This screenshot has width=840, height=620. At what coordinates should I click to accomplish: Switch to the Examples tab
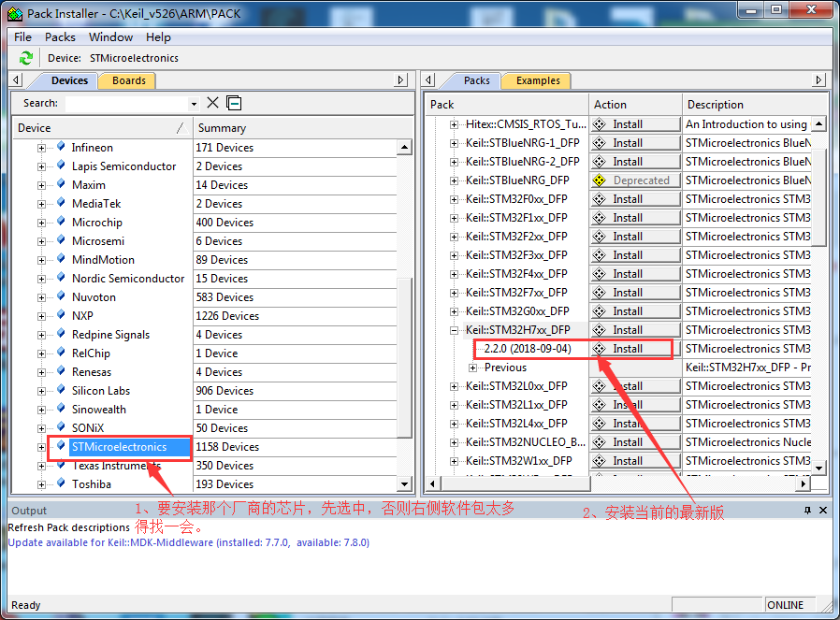(538, 80)
